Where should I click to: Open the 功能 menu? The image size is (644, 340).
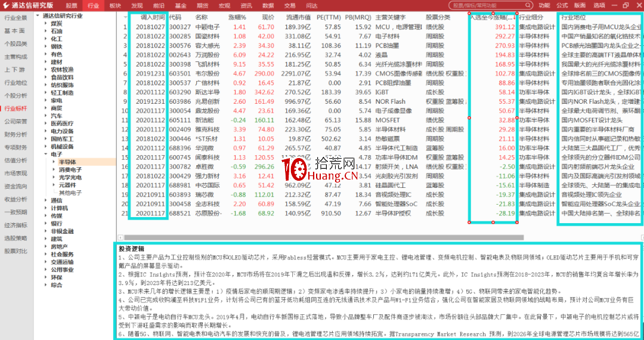coord(544,5)
